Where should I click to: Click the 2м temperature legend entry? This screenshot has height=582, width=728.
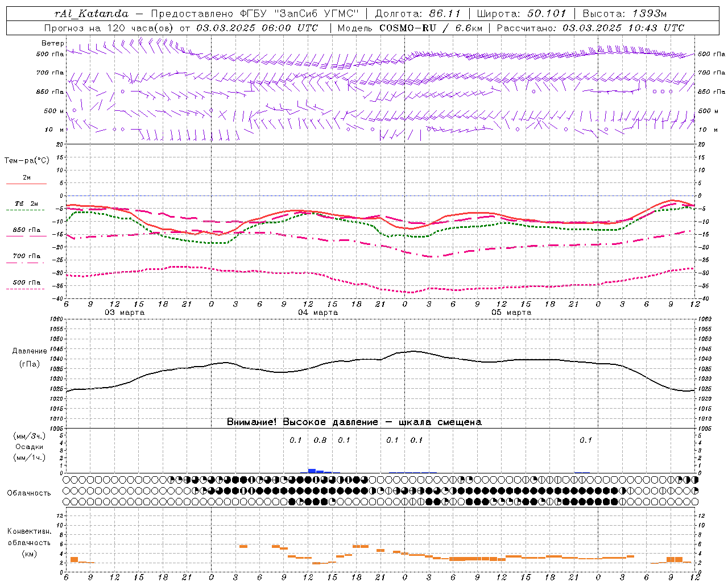(27, 178)
